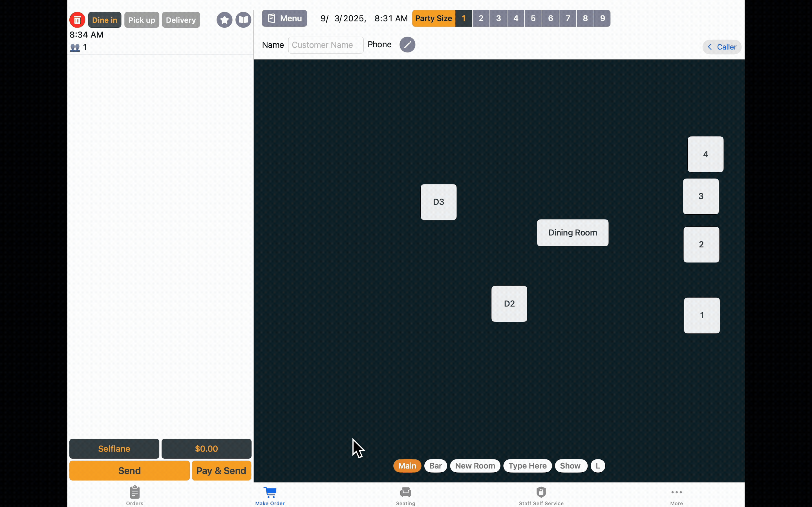The image size is (812, 507).
Task: Click the open book icon
Action: 243,20
